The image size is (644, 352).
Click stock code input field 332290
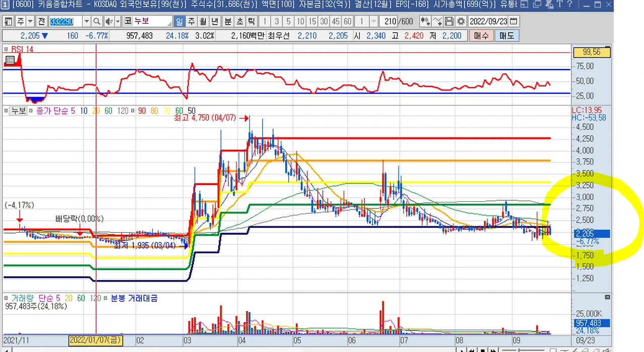[x=65, y=22]
